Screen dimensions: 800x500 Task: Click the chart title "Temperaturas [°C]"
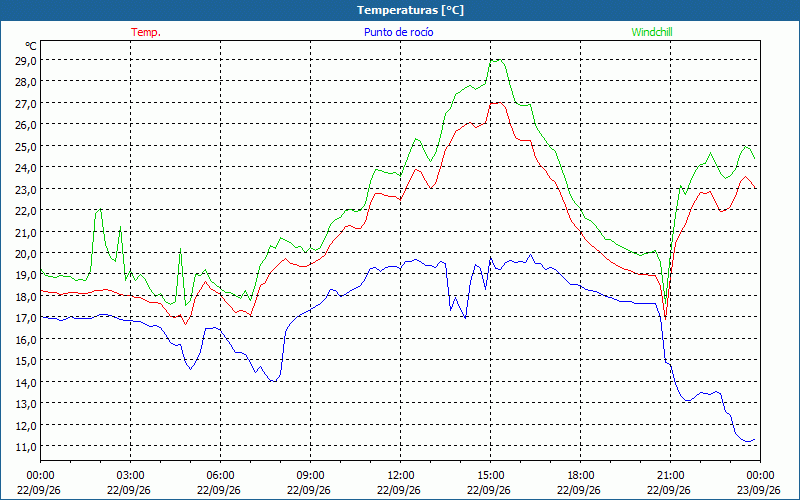coord(410,10)
